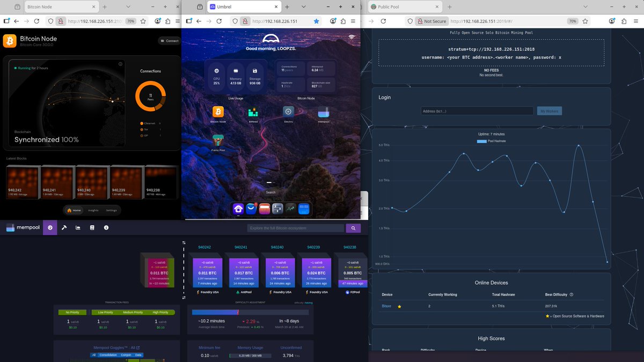This screenshot has height=362, width=644.
Task: Follow the Bitaxe link under Online Devices
Action: pos(386,306)
